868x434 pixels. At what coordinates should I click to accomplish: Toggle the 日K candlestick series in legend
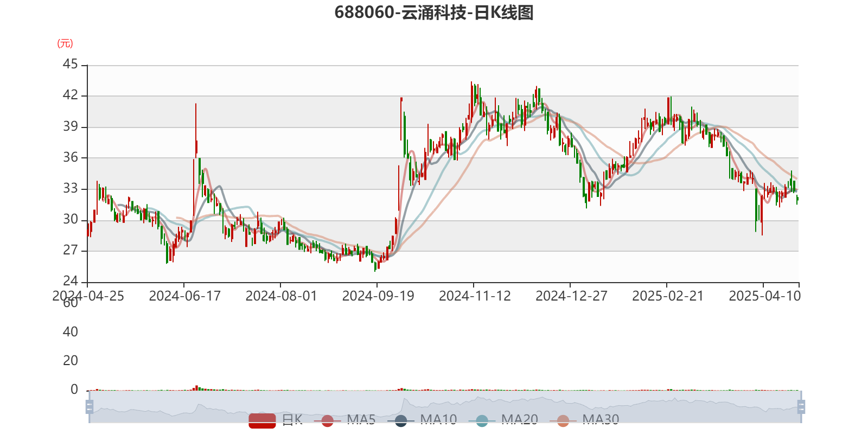coord(276,420)
